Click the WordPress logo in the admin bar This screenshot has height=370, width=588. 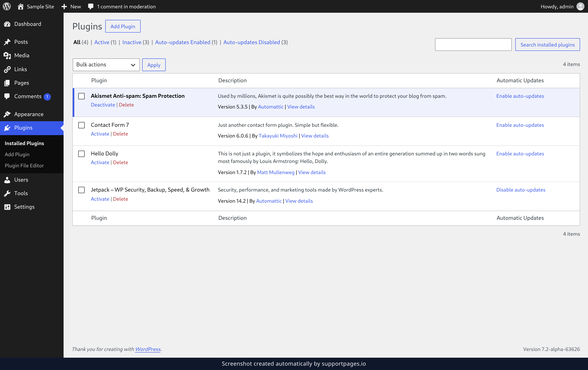point(7,6)
